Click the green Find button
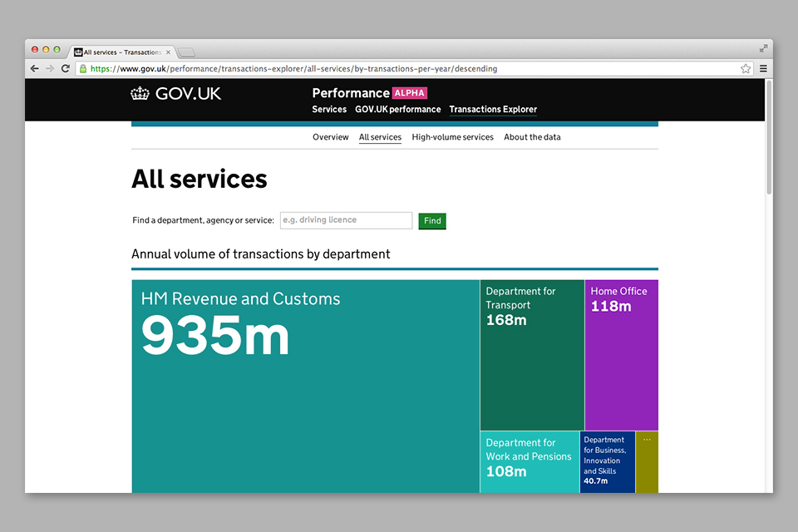798x532 pixels. pyautogui.click(x=432, y=221)
